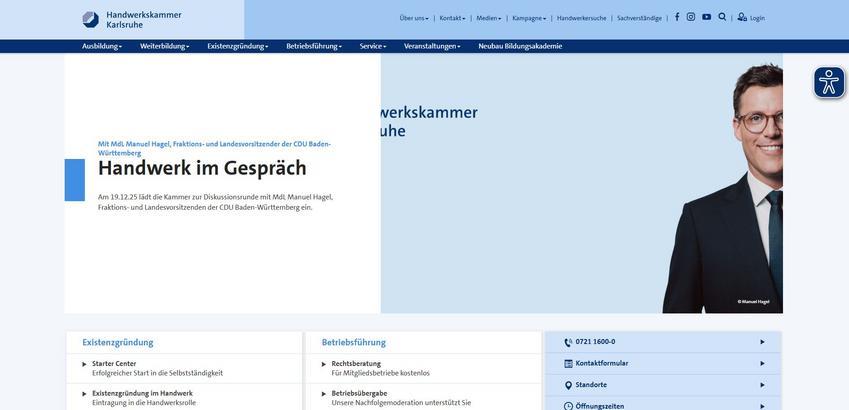Click the Standorte quick link text

pos(591,385)
